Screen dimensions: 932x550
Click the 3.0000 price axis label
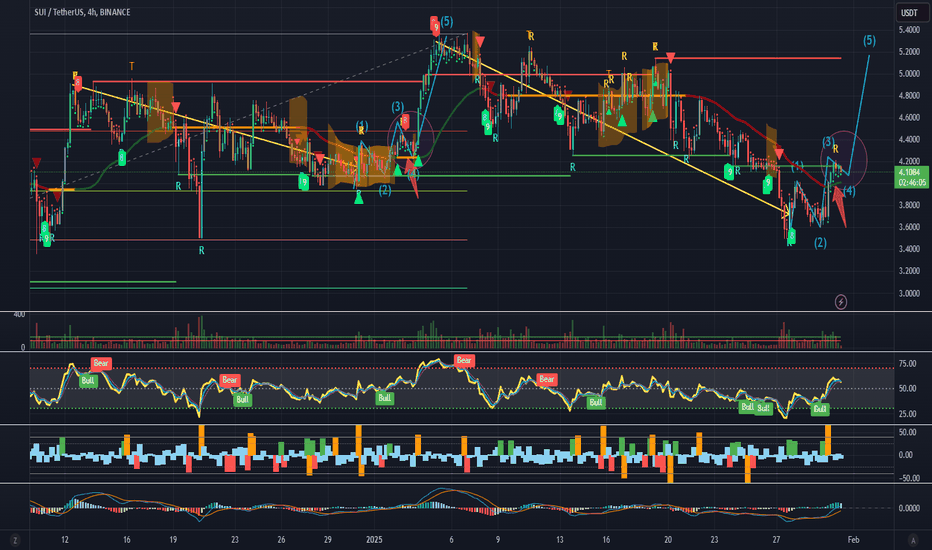[909, 293]
